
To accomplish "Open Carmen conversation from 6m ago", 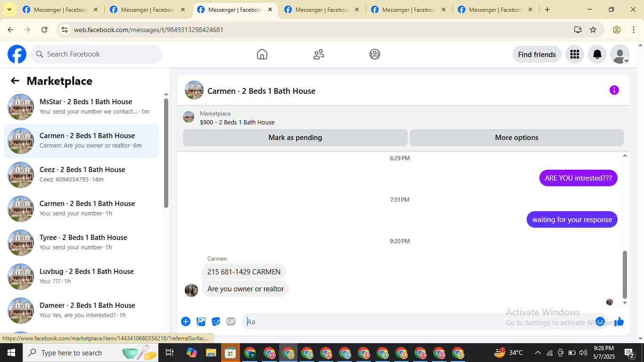I will 82,141.
